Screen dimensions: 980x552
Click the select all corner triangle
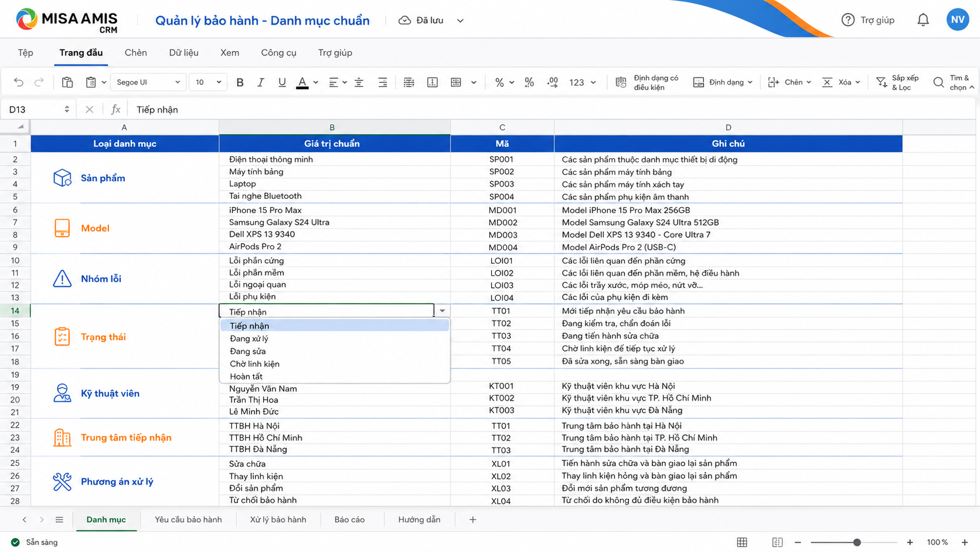click(21, 127)
